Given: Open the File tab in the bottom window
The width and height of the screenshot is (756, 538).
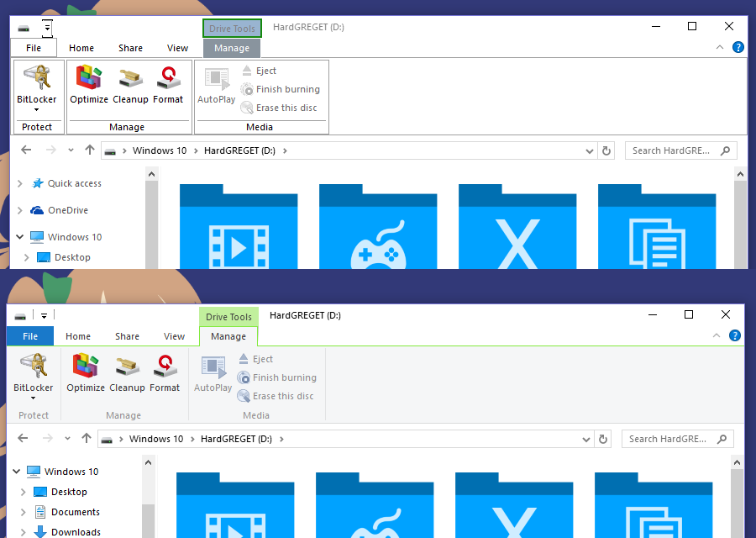Looking at the screenshot, I should coord(30,336).
